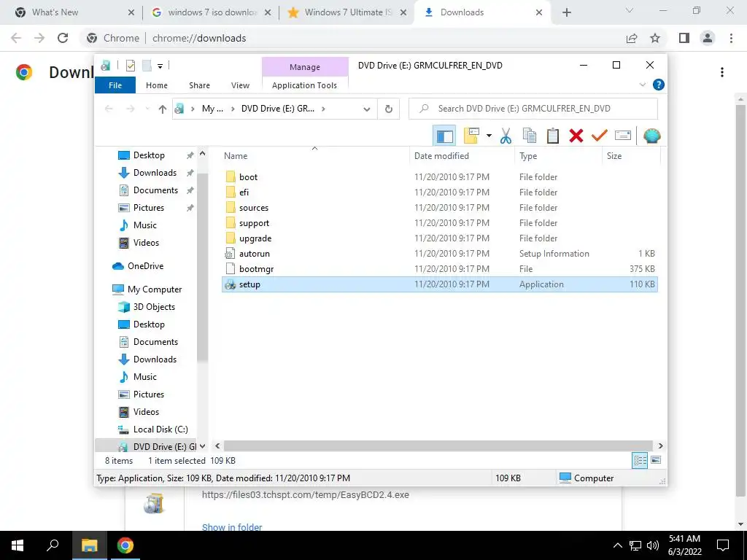Viewport: 747px width, 560px height.
Task: Select the setup application file
Action: 439,284
